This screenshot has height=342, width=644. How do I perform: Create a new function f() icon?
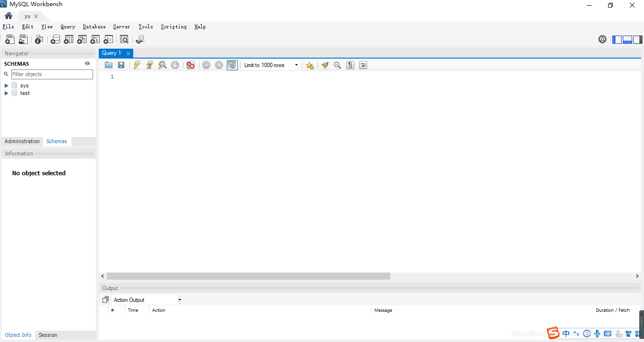109,40
